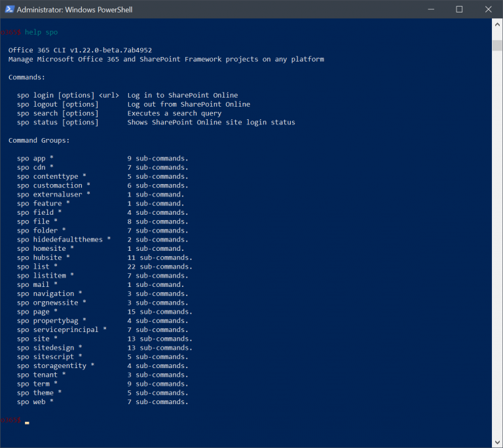Click the empty scrollbar track below thumb
The width and height of the screenshot is (503, 448).
[497, 244]
